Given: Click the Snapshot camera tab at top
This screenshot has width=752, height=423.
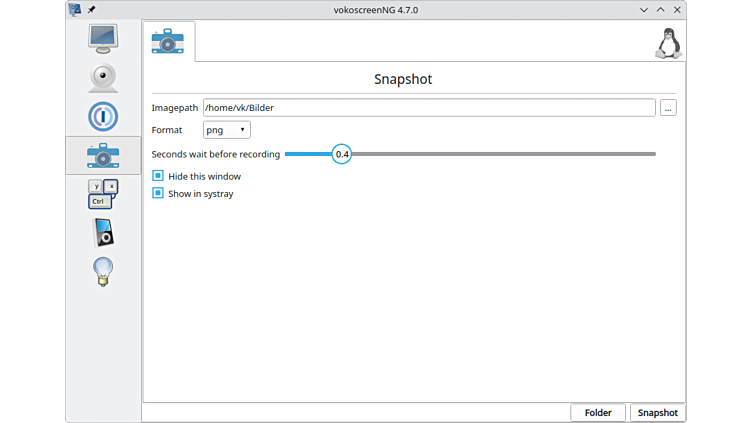Looking at the screenshot, I should 168,42.
